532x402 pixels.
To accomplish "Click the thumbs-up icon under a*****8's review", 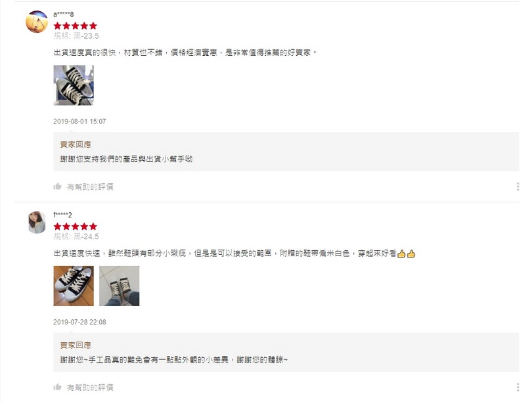I will 57,187.
